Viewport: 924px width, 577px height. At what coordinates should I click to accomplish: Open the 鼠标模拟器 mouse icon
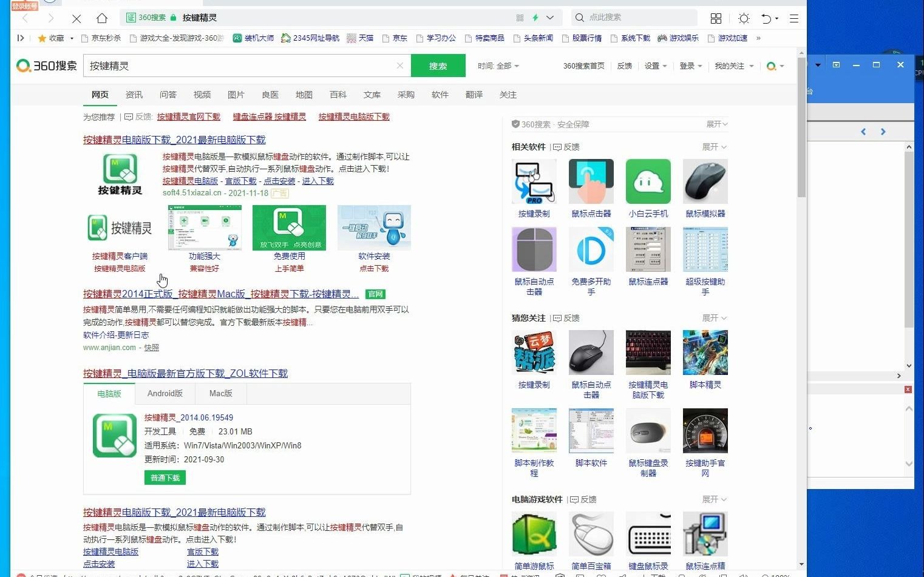[x=705, y=181]
